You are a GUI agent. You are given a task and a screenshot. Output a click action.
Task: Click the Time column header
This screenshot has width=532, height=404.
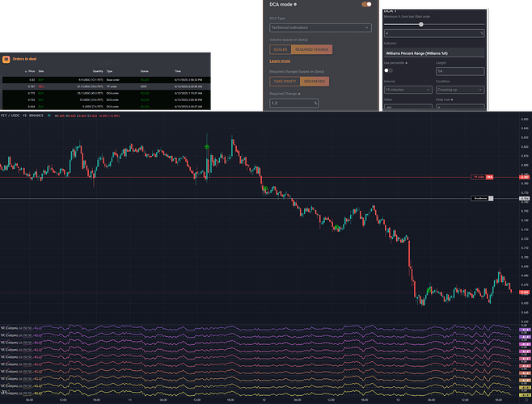(x=178, y=72)
